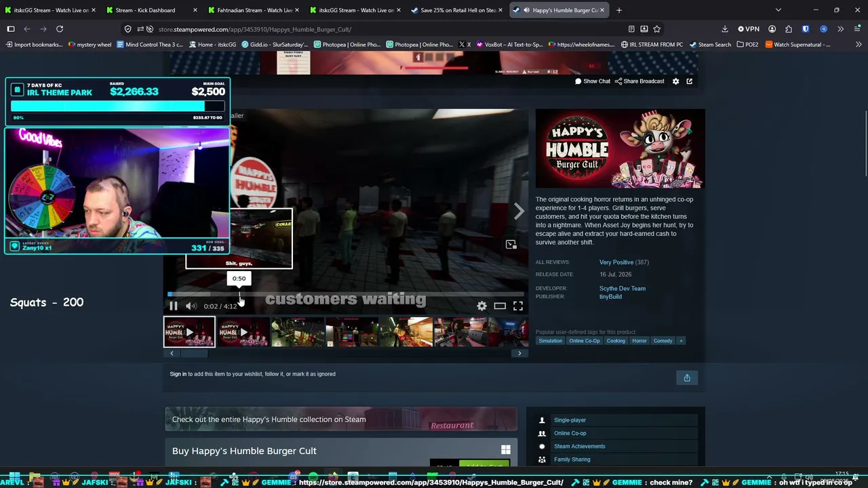This screenshot has height=488, width=868.
Task: Reload the page
Action: pos(60,29)
